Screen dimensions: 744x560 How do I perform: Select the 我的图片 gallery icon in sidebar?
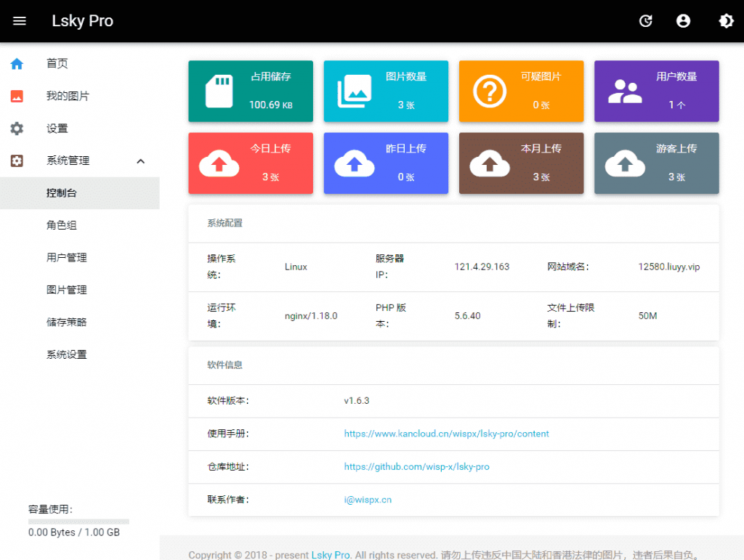[17, 96]
